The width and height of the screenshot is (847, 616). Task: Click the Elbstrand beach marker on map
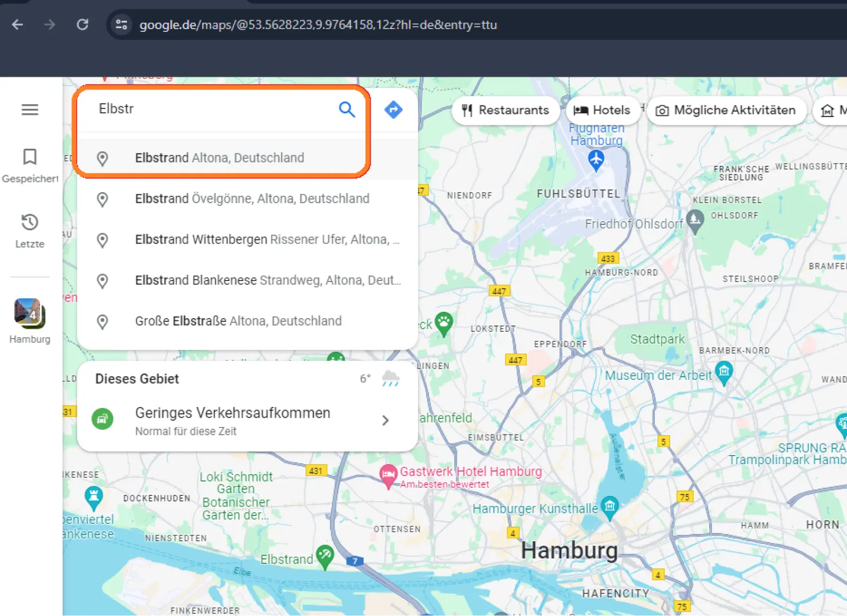(x=325, y=557)
